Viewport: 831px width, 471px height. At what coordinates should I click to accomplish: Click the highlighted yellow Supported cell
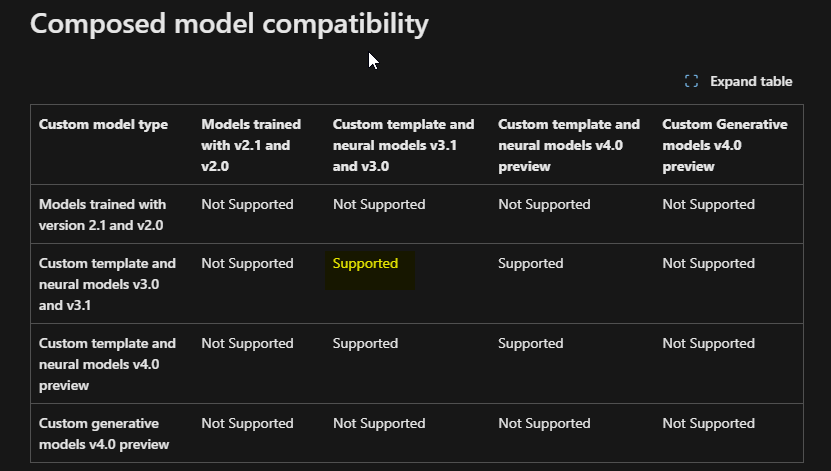365,263
